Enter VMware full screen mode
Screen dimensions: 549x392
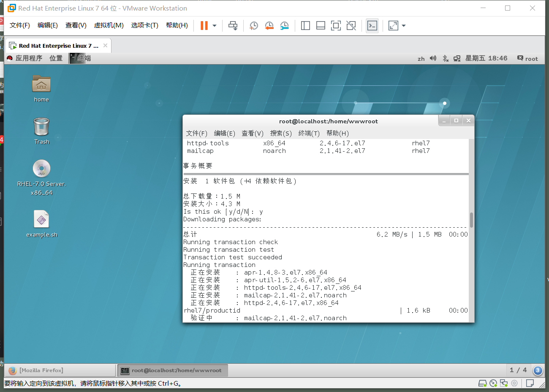point(336,26)
